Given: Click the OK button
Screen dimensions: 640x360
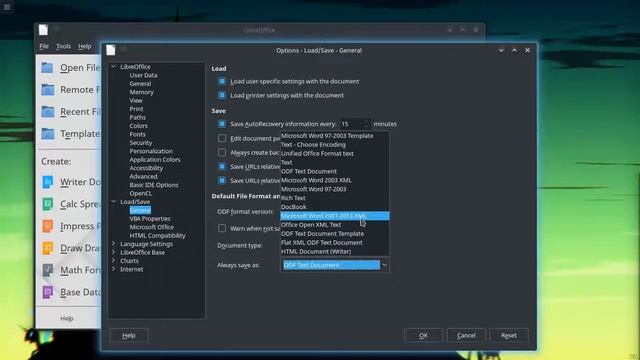Looking at the screenshot, I should click(423, 335).
